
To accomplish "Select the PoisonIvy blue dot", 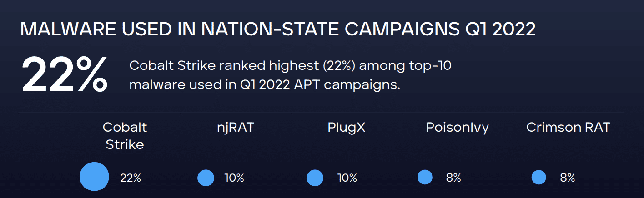I will point(425,177).
